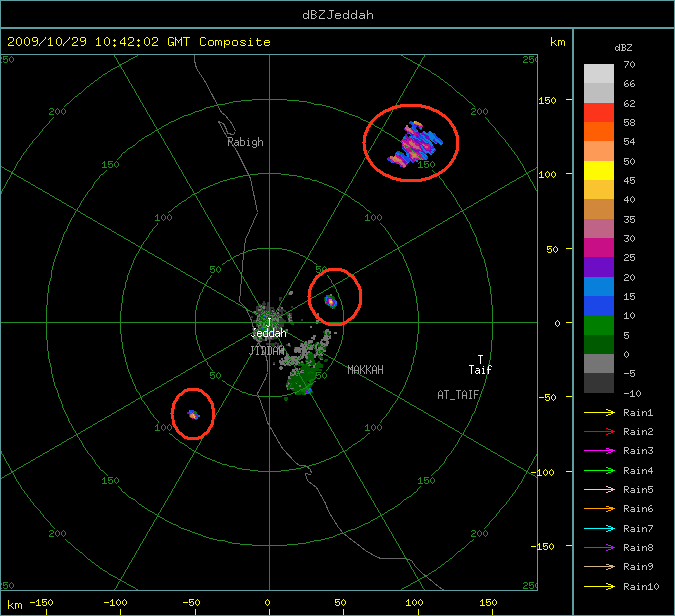This screenshot has width=675, height=616.
Task: Click the Rain4 legend label text
Action: tap(638, 471)
